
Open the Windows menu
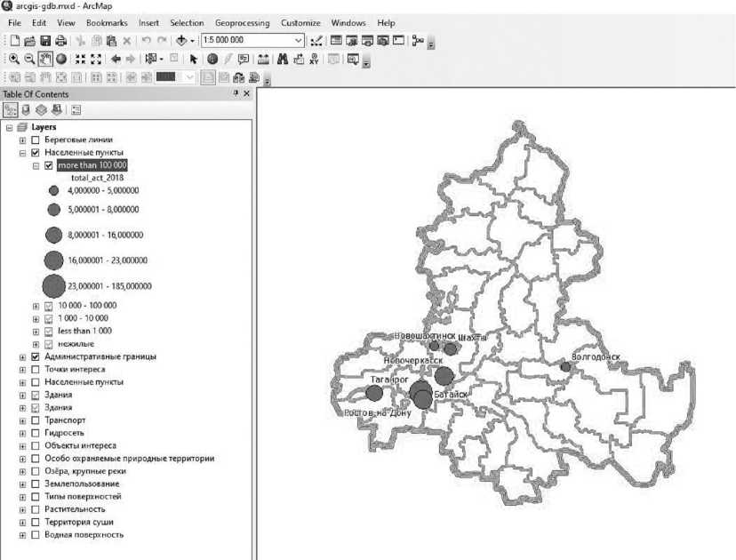[348, 23]
